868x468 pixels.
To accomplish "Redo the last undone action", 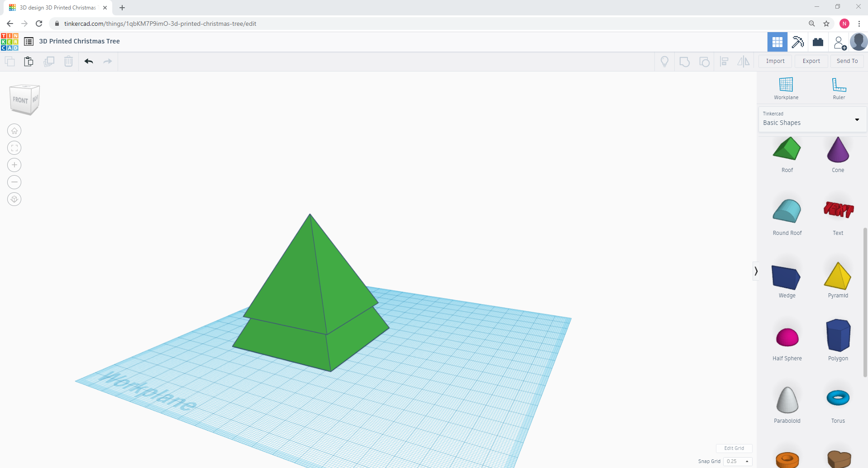I will coord(108,61).
